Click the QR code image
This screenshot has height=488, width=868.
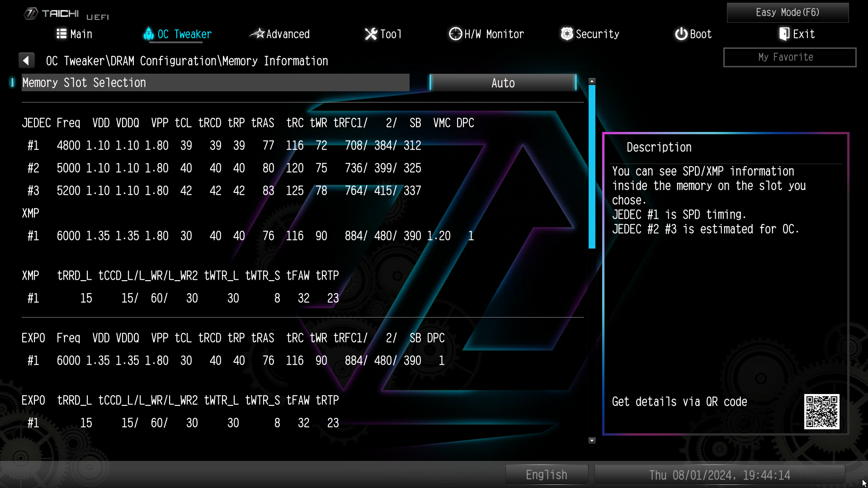click(x=821, y=412)
